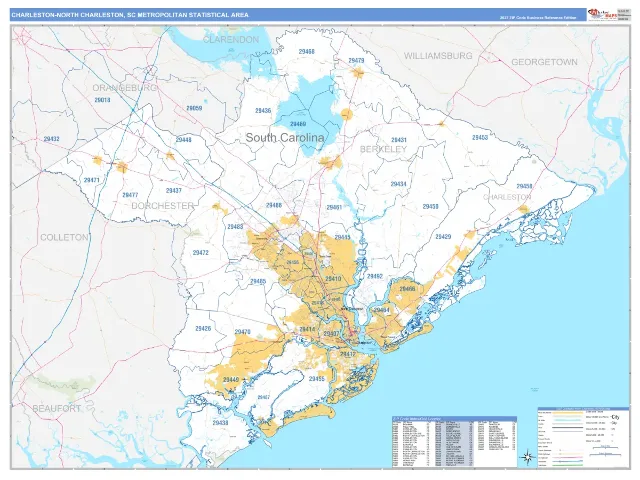The width and height of the screenshot is (640, 480).
Task: Click the green line swatch at legend bottom
Action: tap(568, 465)
